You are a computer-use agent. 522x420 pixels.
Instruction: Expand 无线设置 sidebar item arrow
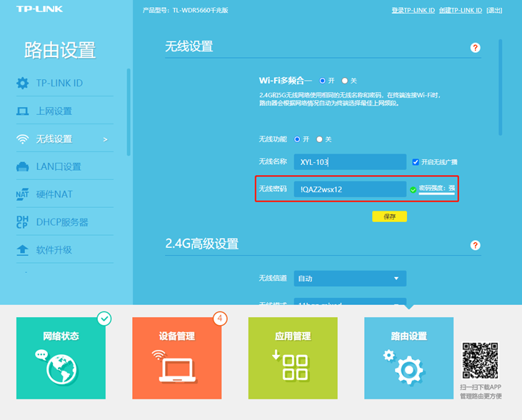106,139
